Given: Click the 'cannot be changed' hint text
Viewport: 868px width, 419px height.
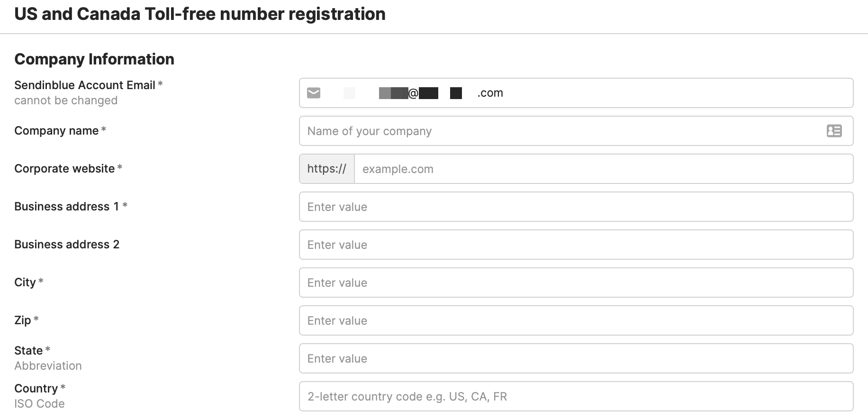Looking at the screenshot, I should coord(66,100).
